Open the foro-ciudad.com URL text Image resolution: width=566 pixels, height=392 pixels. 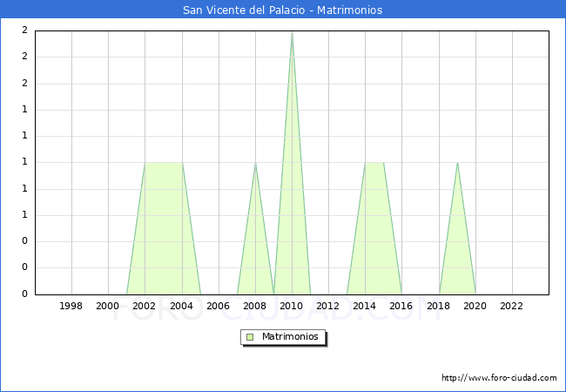[x=499, y=378]
